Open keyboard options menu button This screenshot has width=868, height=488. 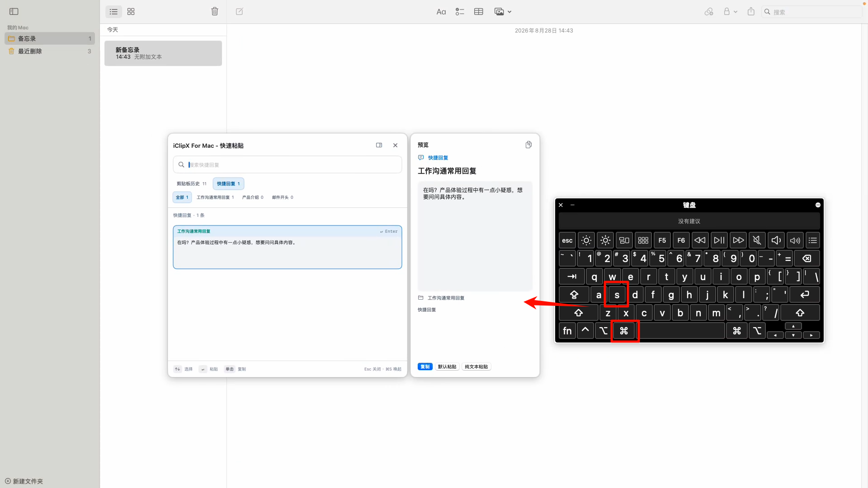(818, 205)
